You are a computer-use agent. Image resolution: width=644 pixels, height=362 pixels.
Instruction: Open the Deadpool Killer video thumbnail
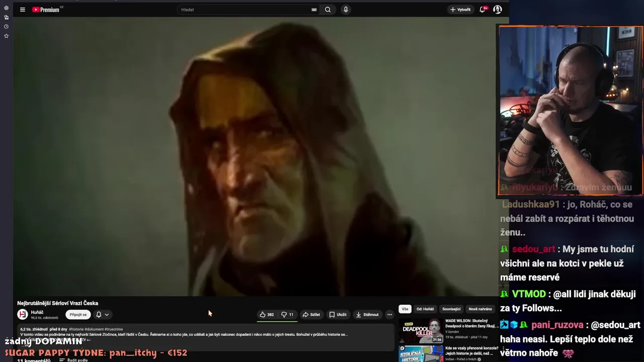coord(421,331)
